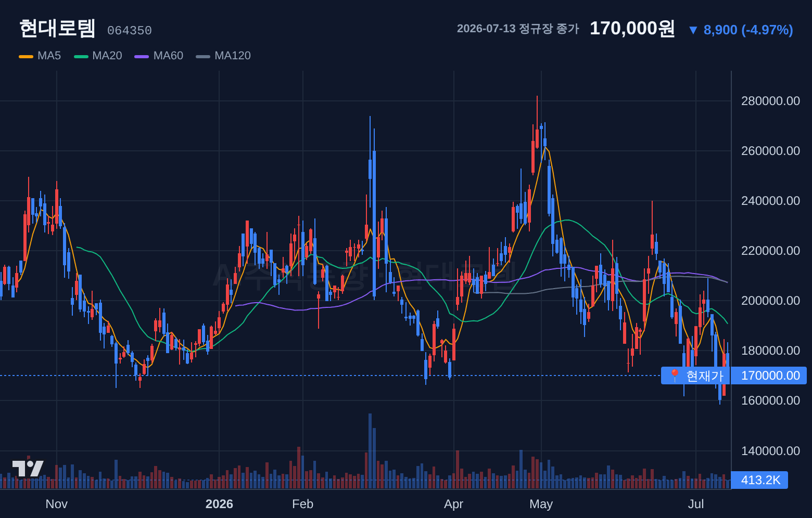This screenshot has height=518, width=812.
Task: Toggle the MA60 purple legend indicator
Action: tap(142, 56)
